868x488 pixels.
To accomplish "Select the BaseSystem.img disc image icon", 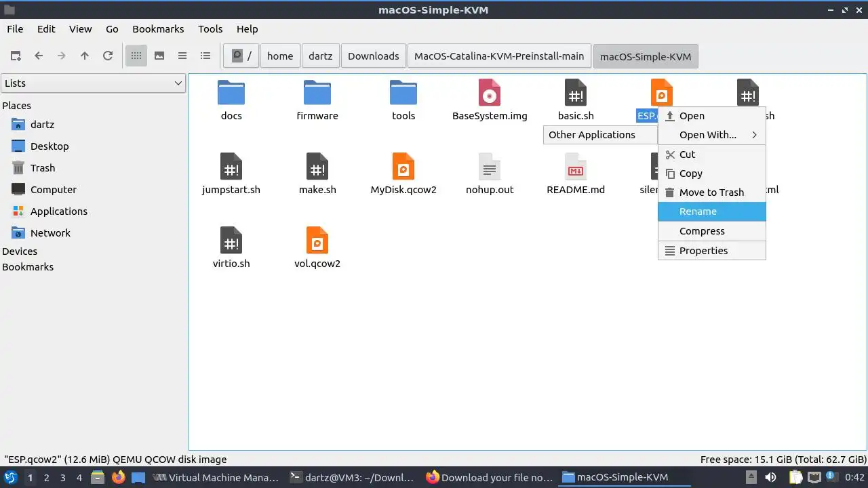I will click(x=490, y=93).
